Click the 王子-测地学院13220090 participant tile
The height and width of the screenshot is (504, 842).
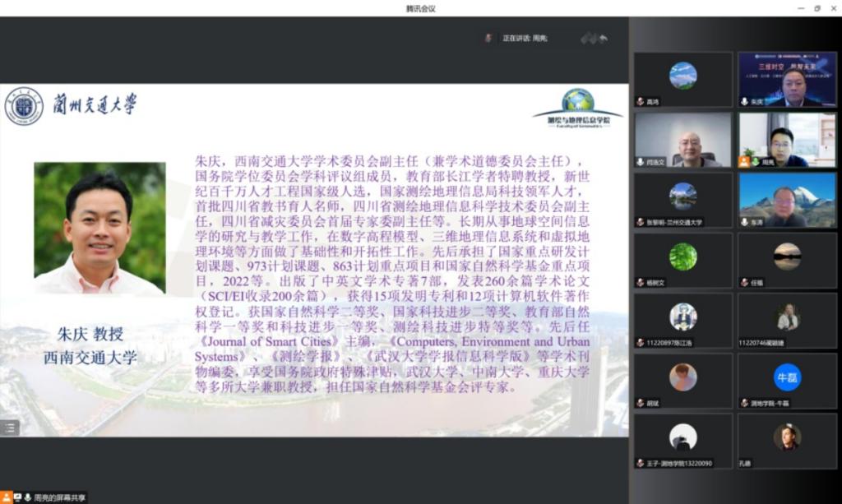pos(682,441)
